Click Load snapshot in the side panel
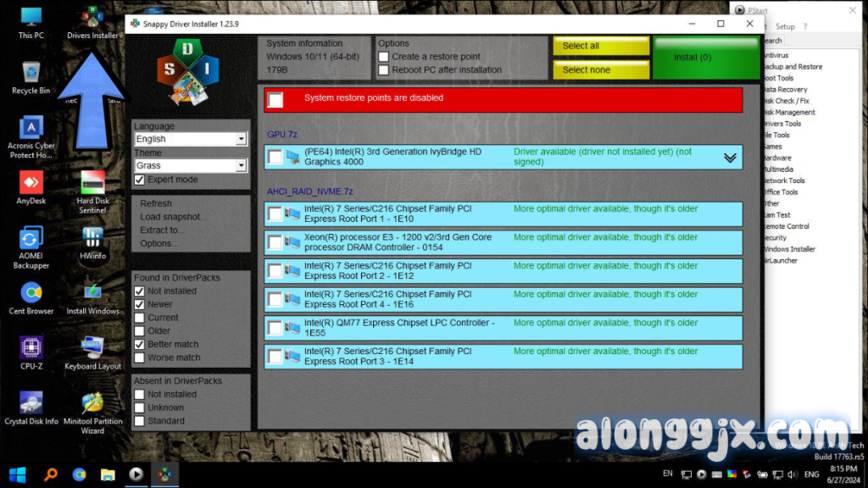 pos(173,217)
